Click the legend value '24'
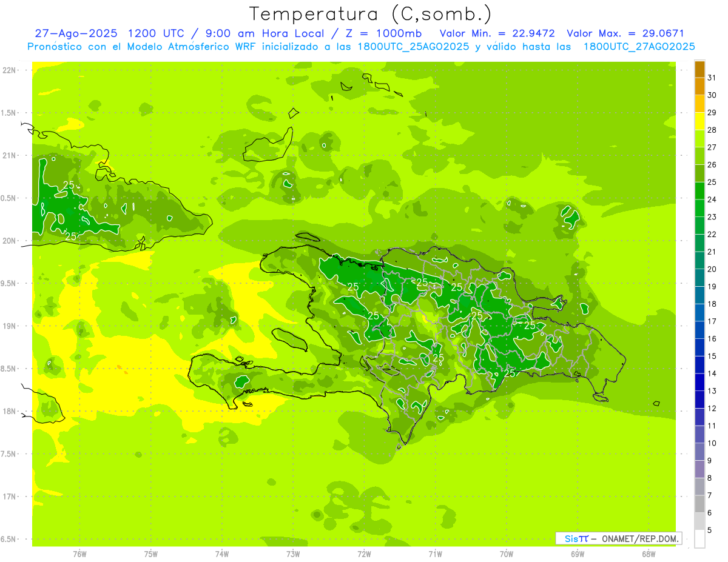 [x=712, y=199]
